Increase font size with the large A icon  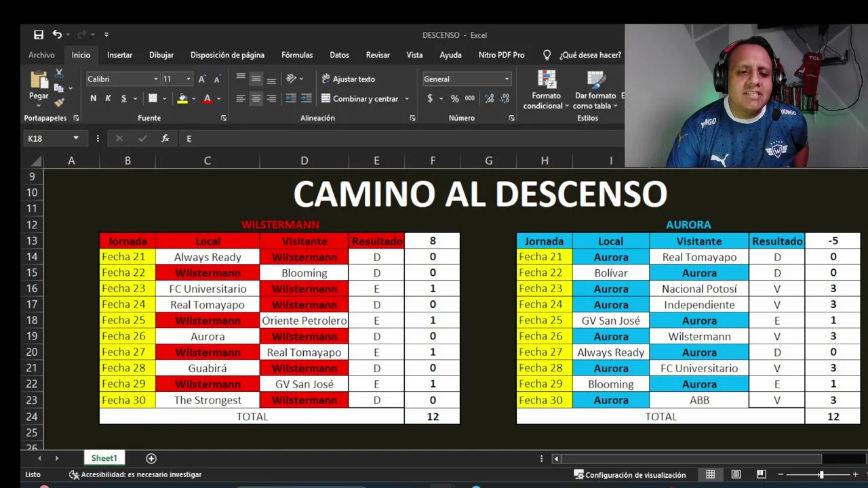pos(202,79)
